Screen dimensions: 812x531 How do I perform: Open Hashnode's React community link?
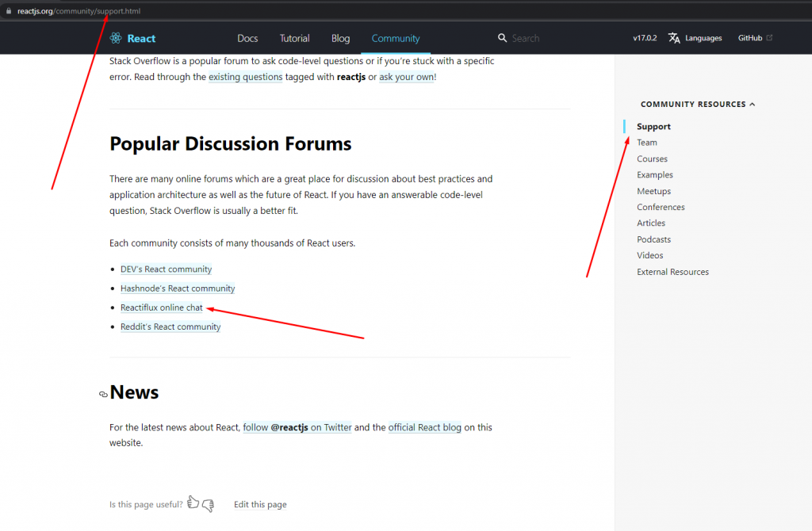[x=178, y=288]
